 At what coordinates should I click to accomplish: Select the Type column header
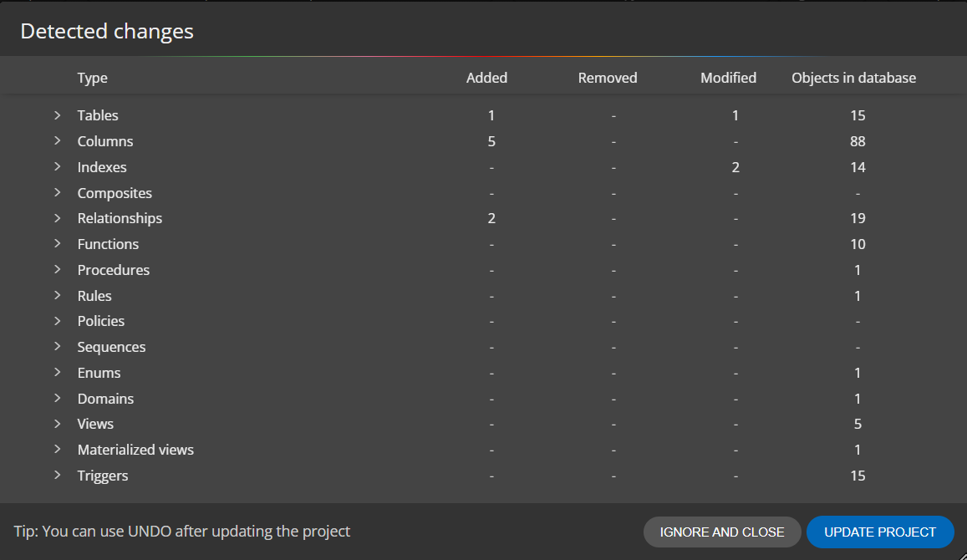[93, 78]
